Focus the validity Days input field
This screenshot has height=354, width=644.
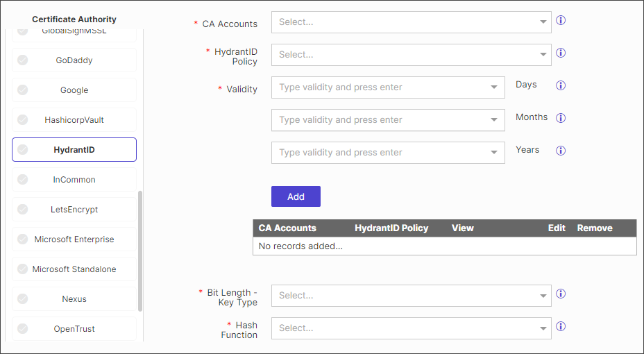pos(388,87)
